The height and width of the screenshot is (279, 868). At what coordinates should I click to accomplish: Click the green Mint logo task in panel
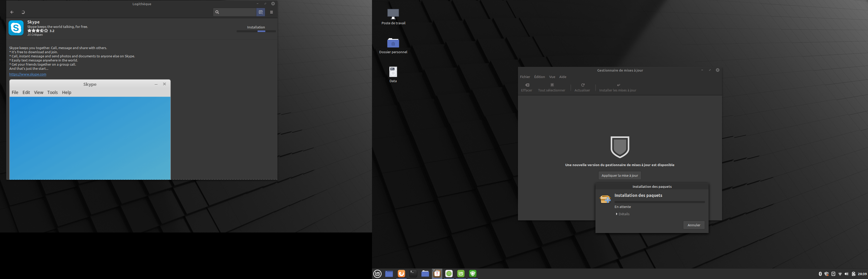tap(461, 274)
